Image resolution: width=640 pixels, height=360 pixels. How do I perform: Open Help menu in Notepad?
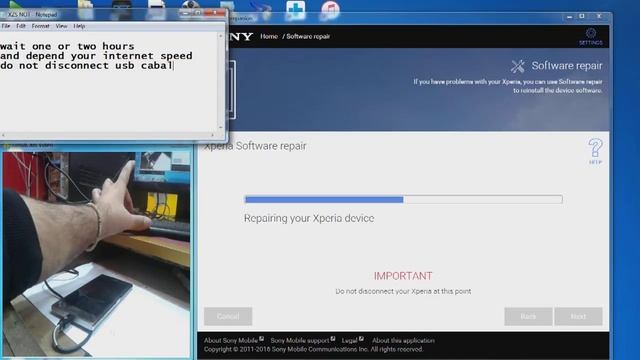point(79,26)
